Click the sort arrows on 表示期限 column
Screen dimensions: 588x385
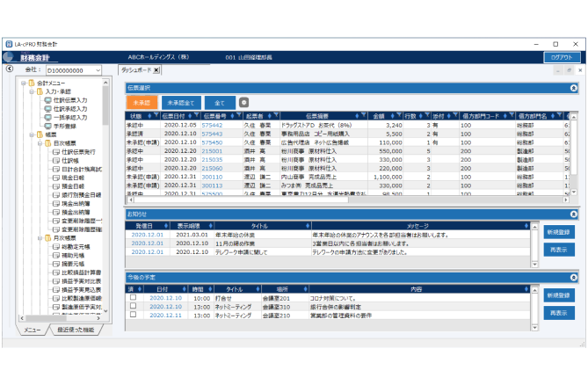pos(210,226)
